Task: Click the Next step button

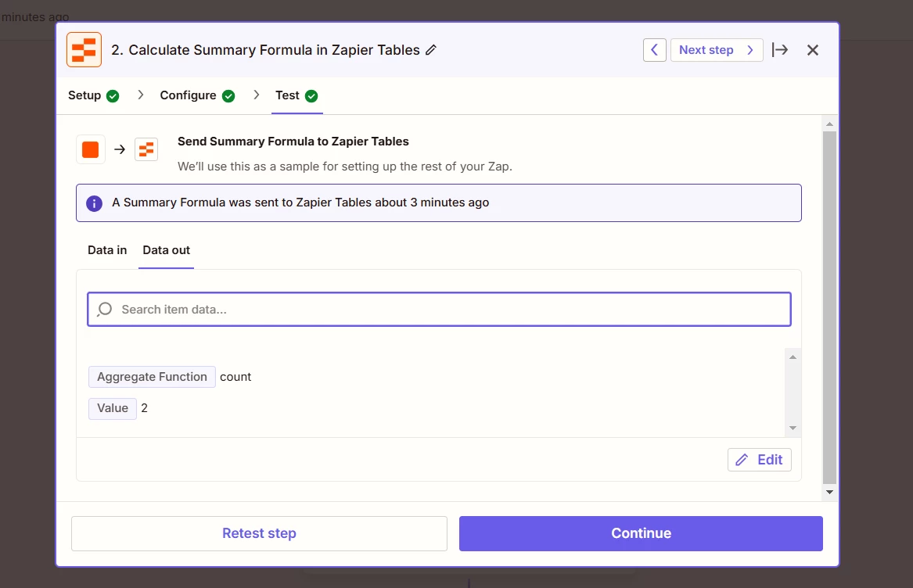Action: (717, 50)
